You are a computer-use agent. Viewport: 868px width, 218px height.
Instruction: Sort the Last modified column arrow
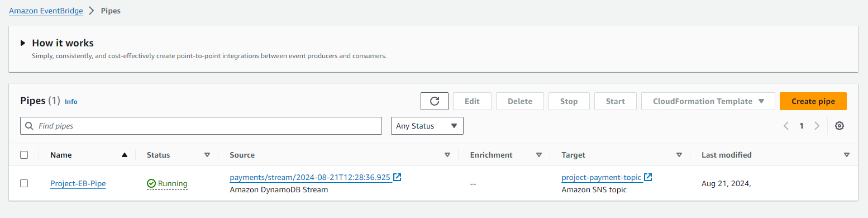coord(847,155)
